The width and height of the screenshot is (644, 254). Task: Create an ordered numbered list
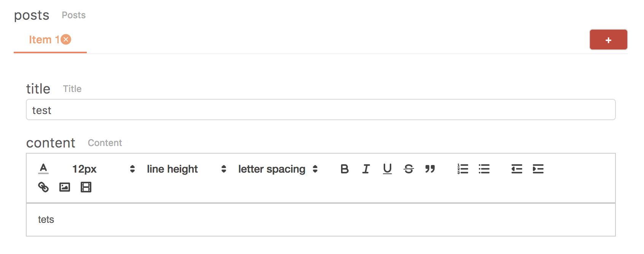[x=463, y=169]
